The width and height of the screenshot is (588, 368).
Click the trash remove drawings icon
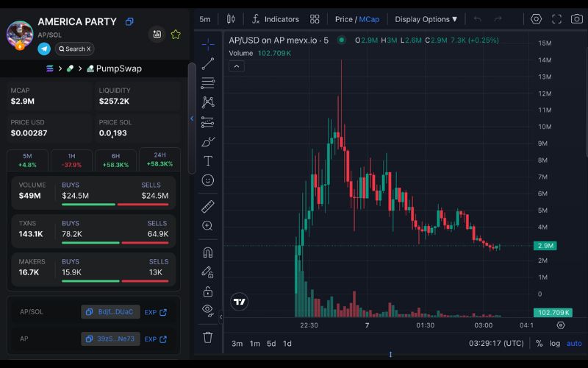[x=208, y=337]
